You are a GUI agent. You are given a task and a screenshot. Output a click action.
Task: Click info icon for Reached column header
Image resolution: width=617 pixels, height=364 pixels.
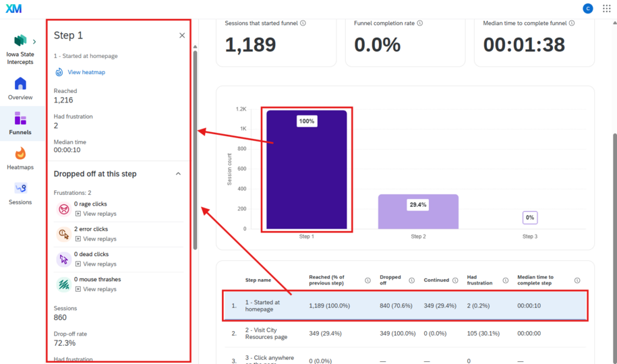tap(368, 280)
